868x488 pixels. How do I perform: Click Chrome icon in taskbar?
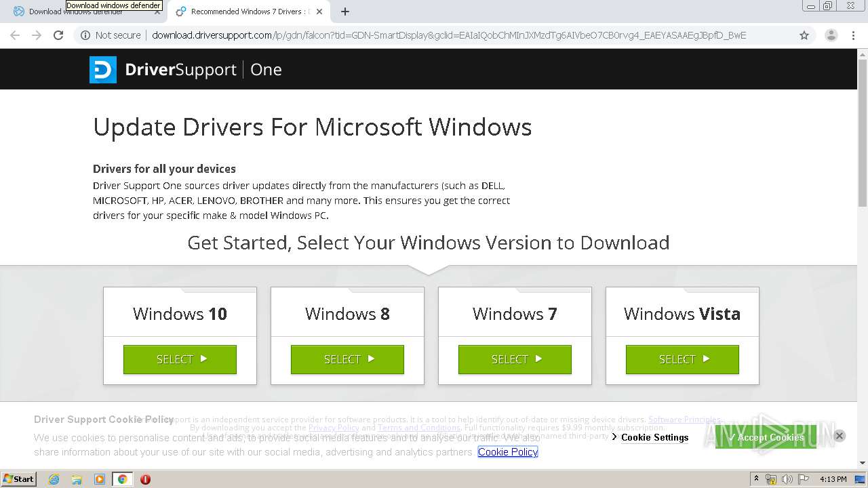pyautogui.click(x=122, y=479)
